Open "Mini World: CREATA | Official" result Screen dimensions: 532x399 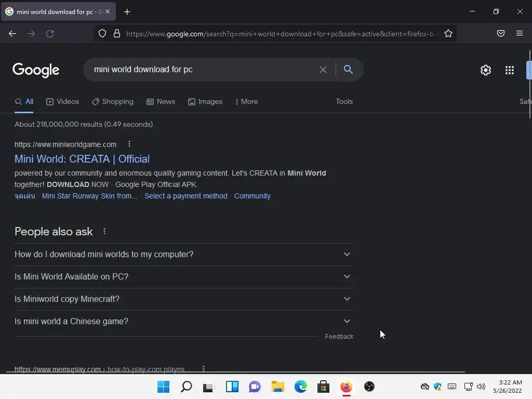tap(82, 159)
